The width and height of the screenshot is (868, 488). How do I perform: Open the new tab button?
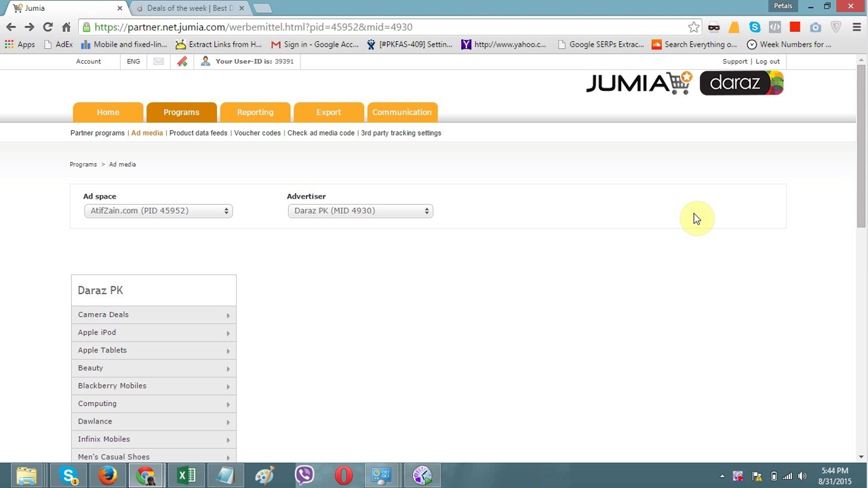pos(262,8)
